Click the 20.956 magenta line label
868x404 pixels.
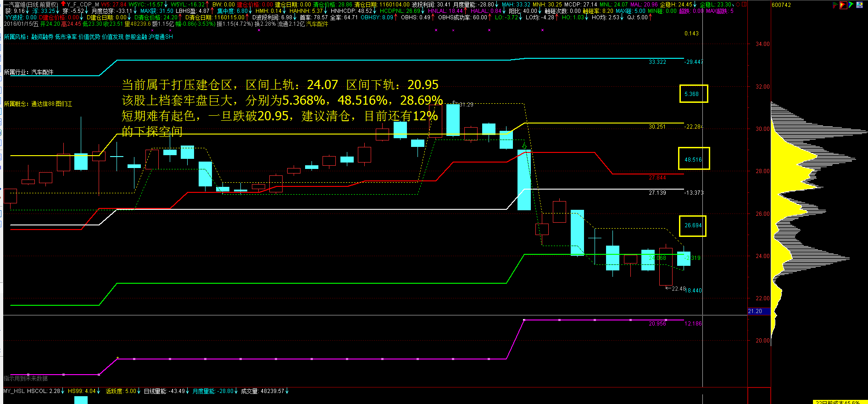[657, 324]
